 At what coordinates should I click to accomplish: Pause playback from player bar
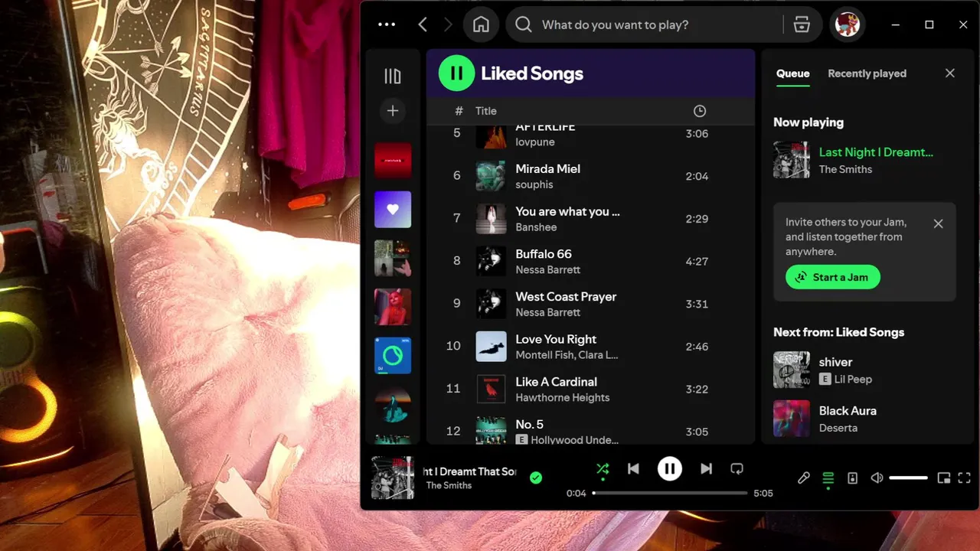(x=670, y=468)
